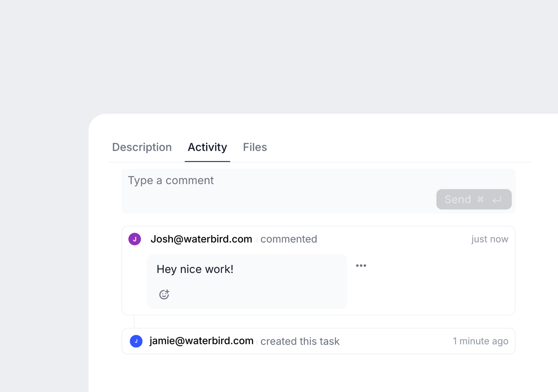Click Josh's purple avatar icon

pos(135,239)
